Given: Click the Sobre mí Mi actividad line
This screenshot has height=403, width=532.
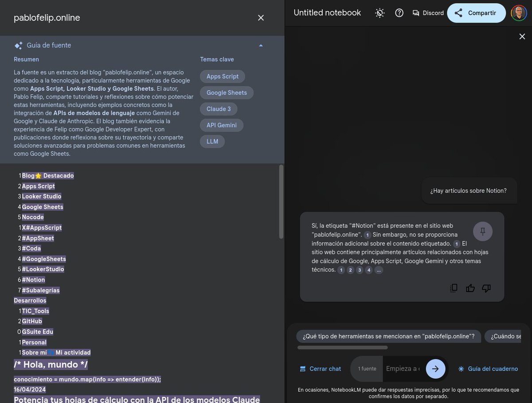Looking at the screenshot, I should 56,353.
